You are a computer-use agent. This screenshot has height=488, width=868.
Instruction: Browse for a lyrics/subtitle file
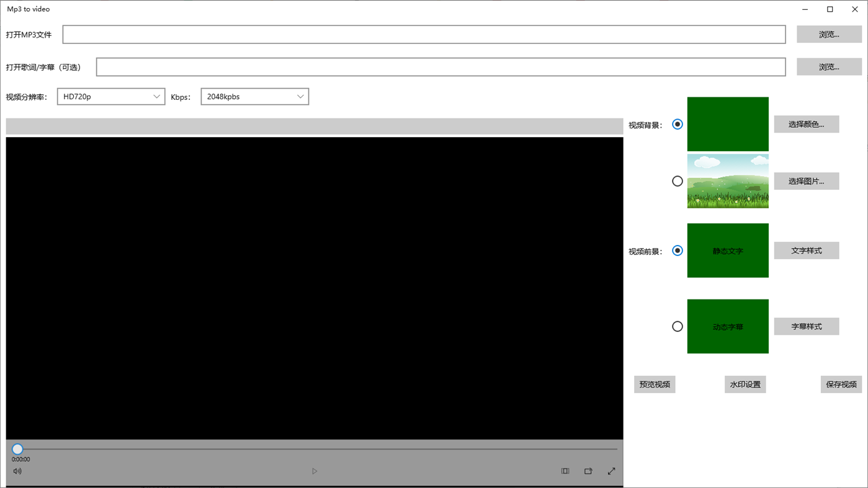coord(828,66)
